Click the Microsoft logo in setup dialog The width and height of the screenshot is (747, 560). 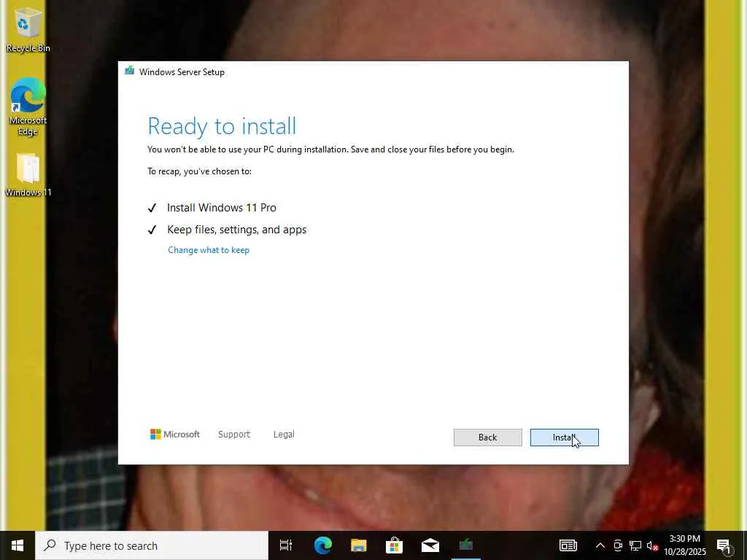click(175, 435)
